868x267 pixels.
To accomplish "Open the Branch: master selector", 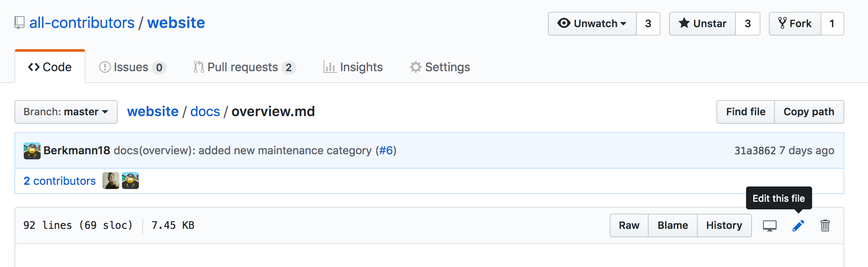I will tap(65, 112).
